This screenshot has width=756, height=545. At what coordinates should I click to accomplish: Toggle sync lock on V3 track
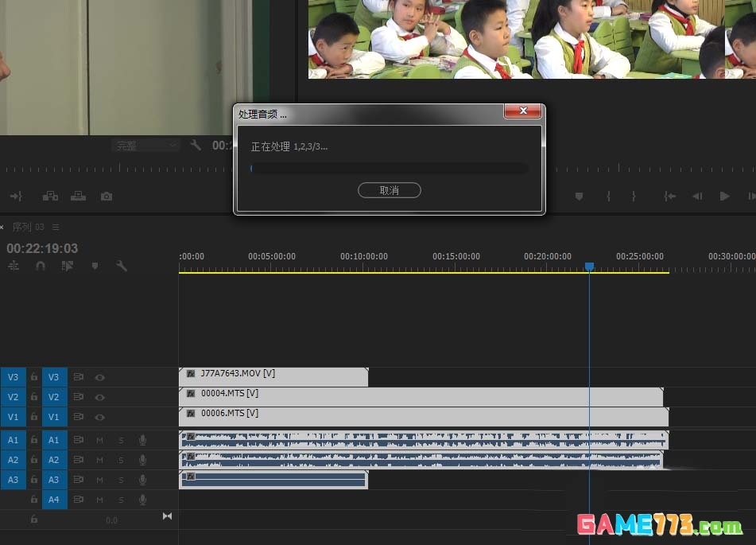79,376
